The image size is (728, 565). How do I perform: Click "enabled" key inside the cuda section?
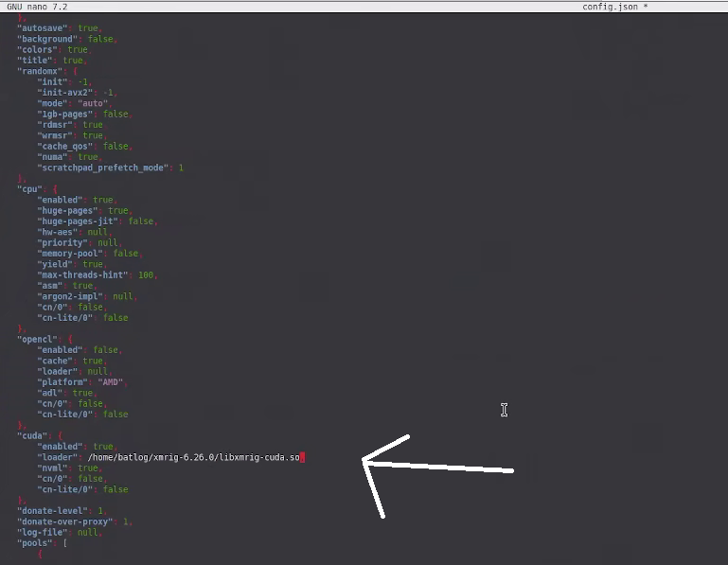click(x=60, y=447)
